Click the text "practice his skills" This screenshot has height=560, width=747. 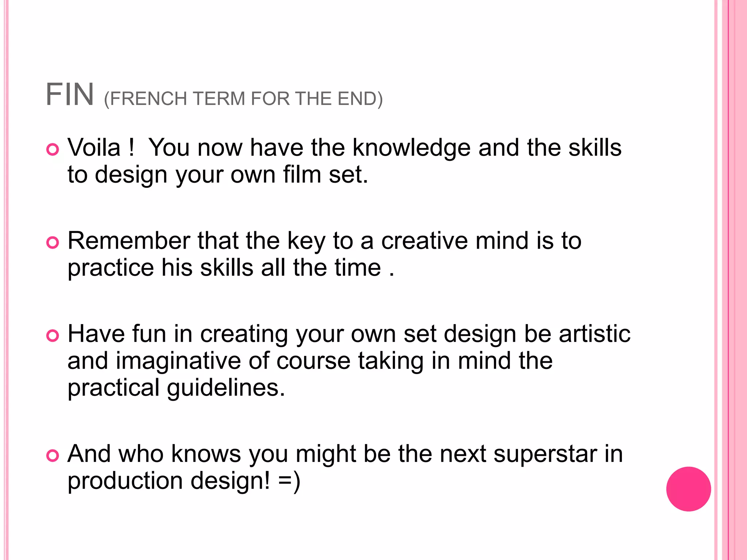(x=160, y=268)
